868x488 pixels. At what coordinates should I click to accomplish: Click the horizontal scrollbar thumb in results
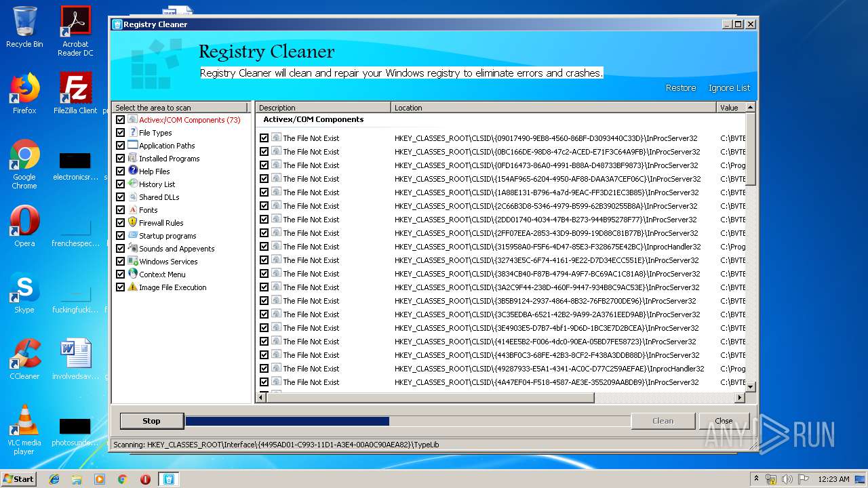pos(430,398)
